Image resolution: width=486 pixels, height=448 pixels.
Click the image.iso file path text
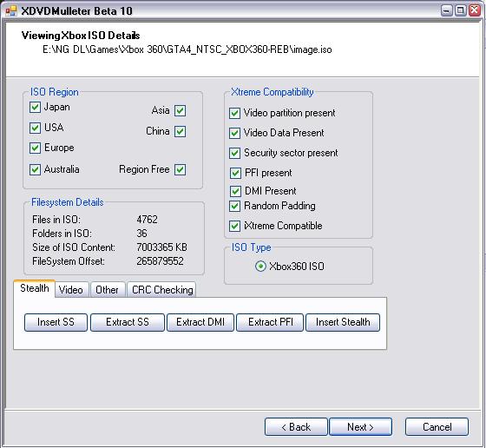pyautogui.click(x=187, y=49)
